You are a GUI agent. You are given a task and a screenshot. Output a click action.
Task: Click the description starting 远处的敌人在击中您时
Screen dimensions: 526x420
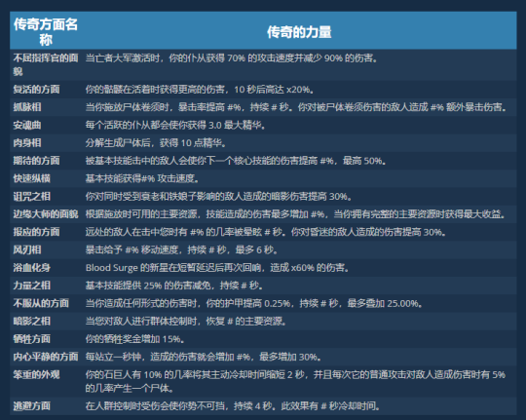(x=266, y=232)
